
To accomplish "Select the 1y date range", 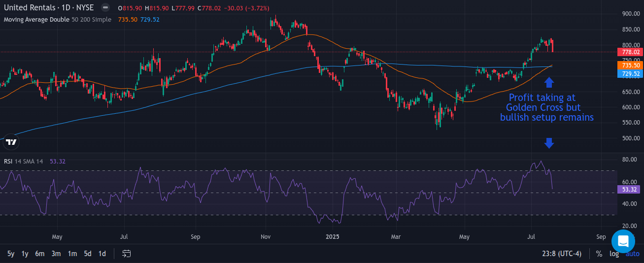I will tap(25, 254).
